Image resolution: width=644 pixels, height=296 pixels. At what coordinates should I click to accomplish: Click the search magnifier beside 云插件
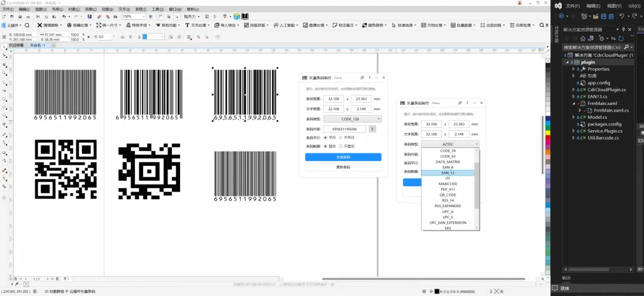click(x=27, y=25)
